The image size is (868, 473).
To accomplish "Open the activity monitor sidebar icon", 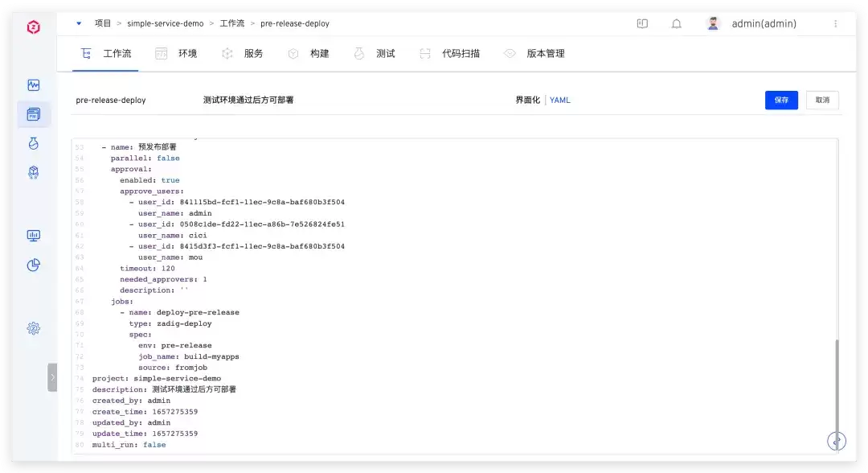I will click(33, 85).
